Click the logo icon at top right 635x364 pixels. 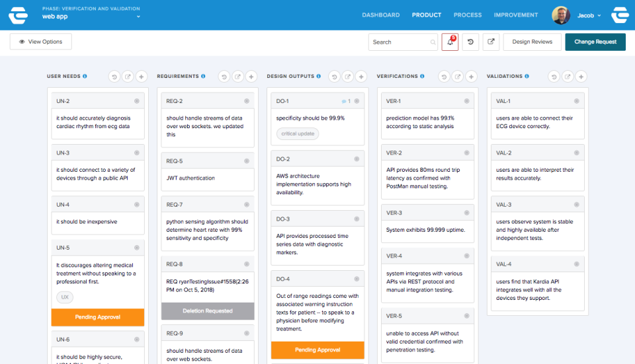pos(620,15)
